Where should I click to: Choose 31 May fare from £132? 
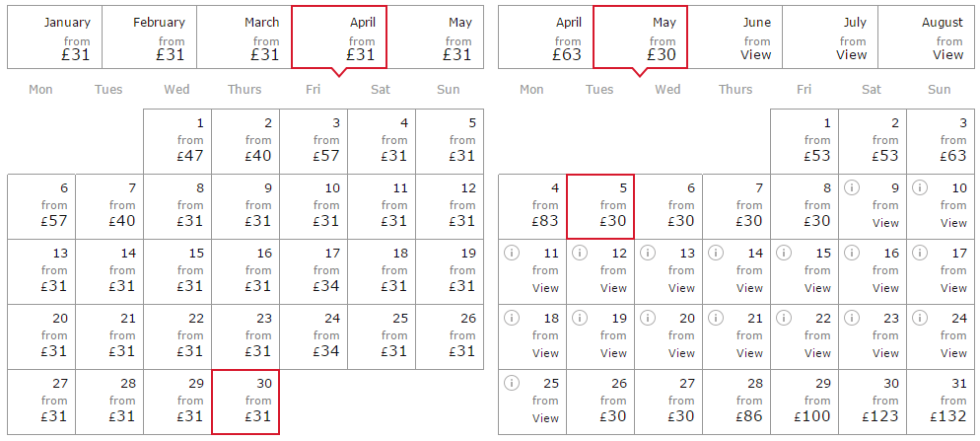click(x=940, y=402)
